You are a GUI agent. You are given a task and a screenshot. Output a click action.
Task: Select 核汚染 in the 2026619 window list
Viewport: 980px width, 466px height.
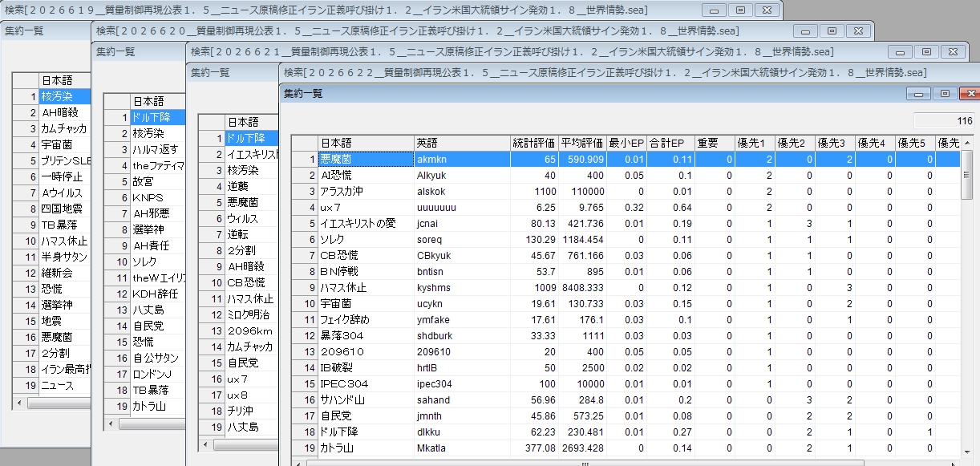65,96
